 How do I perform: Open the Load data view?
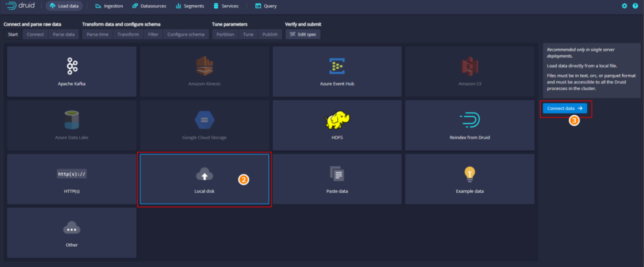(64, 6)
